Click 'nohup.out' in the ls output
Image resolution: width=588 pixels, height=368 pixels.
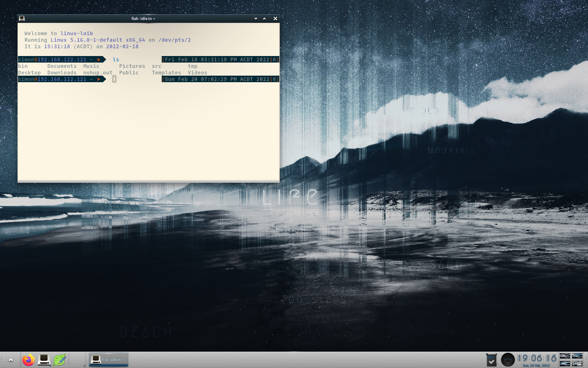[x=98, y=72]
